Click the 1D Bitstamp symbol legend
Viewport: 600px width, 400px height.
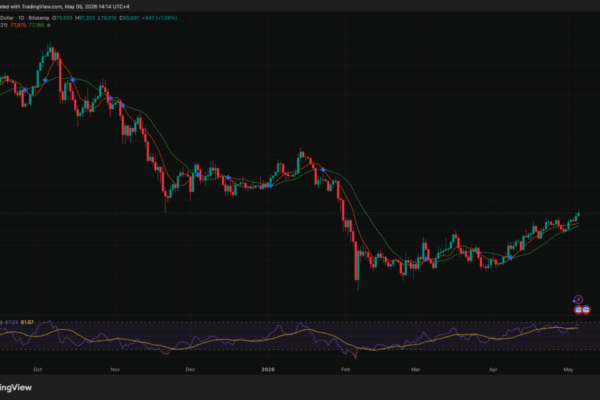(x=24, y=18)
